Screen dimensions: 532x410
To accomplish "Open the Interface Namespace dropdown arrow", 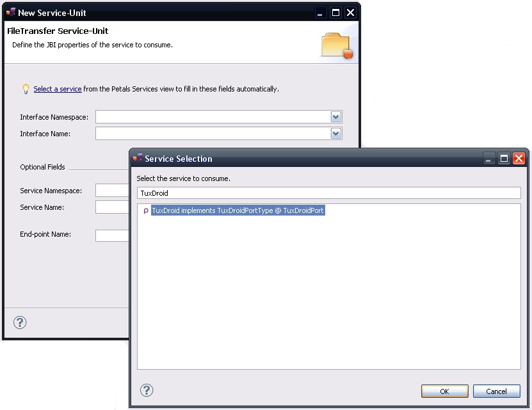I will (335, 117).
